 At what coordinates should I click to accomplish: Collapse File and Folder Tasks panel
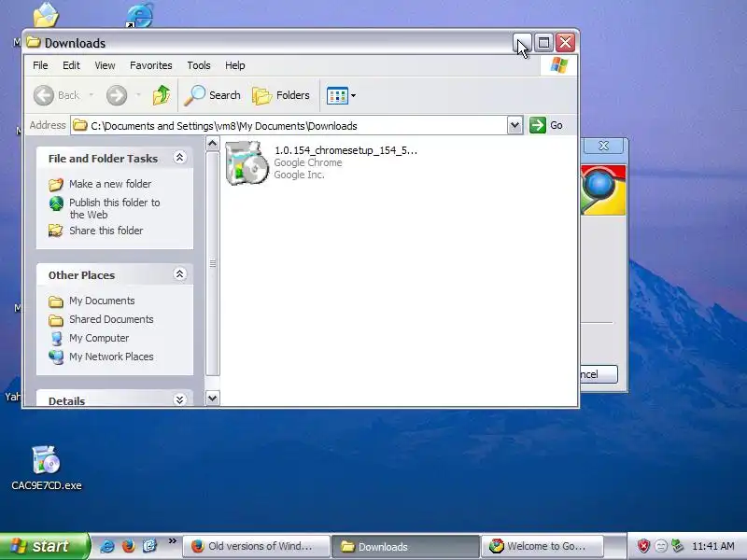pyautogui.click(x=179, y=158)
